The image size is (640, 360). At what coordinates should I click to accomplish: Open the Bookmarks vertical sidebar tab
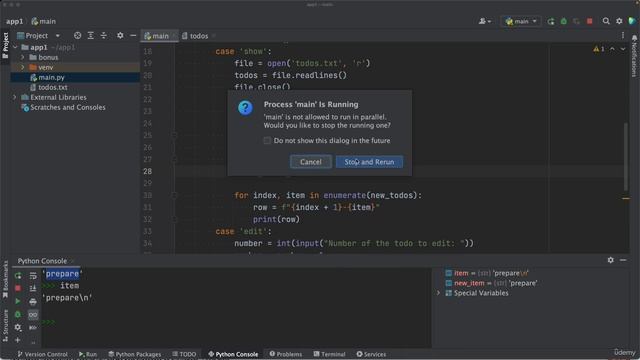coord(5,280)
